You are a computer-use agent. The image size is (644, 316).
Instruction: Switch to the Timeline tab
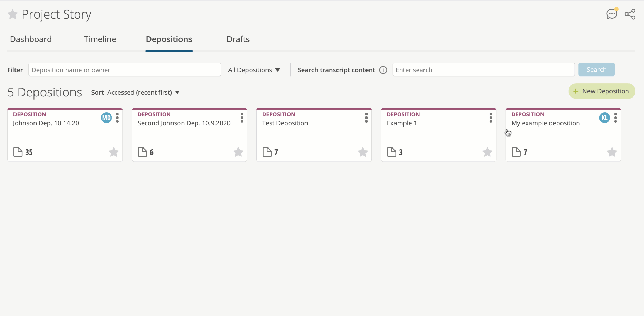100,39
